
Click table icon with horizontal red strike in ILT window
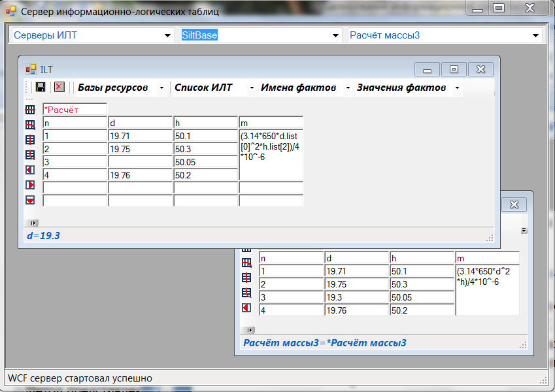coord(30,110)
